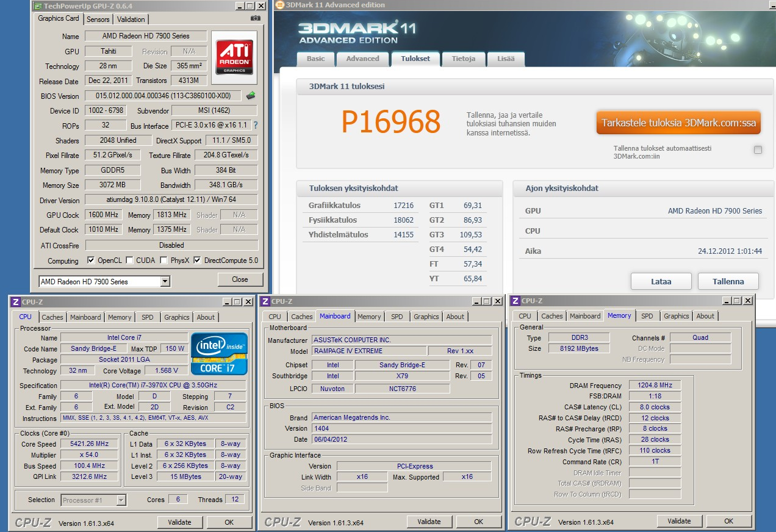Image resolution: width=776 pixels, height=532 pixels.
Task: Open Memory tab in the CPU-Z Mainboard window
Action: click(x=369, y=317)
